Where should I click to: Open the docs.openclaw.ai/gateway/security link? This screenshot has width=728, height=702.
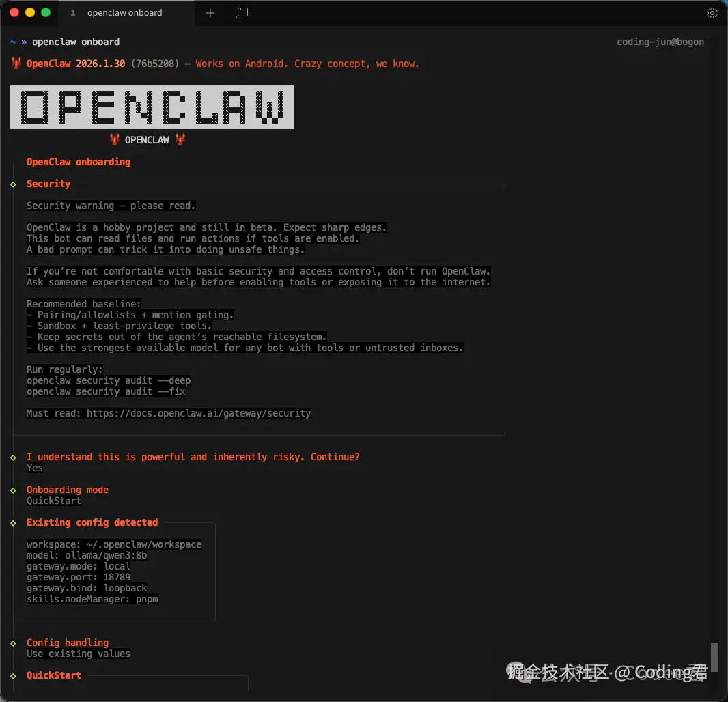pos(199,413)
